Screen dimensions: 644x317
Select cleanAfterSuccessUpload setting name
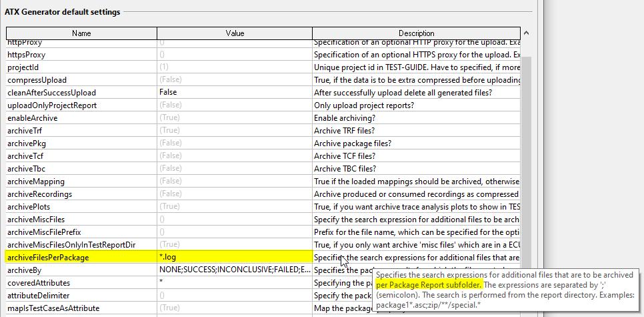(81, 93)
